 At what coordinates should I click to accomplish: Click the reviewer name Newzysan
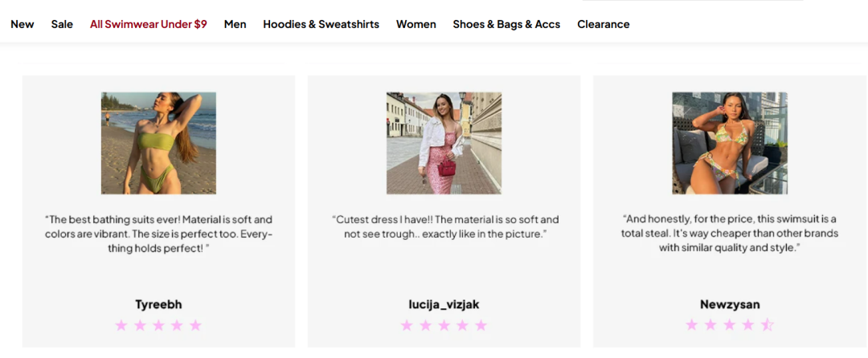pyautogui.click(x=730, y=304)
